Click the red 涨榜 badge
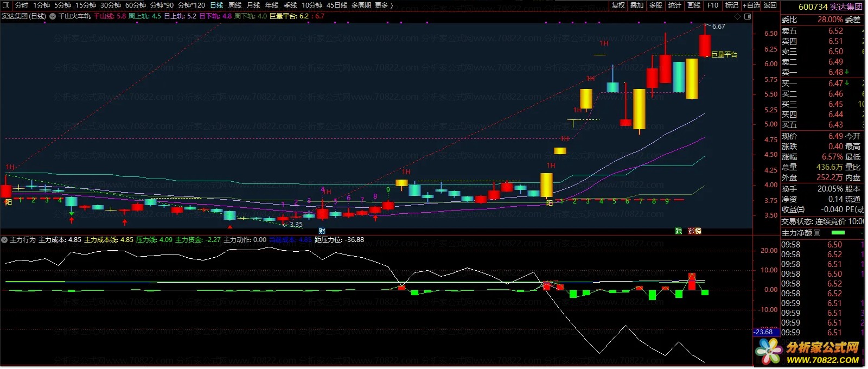The width and height of the screenshot is (868, 369). 694,231
